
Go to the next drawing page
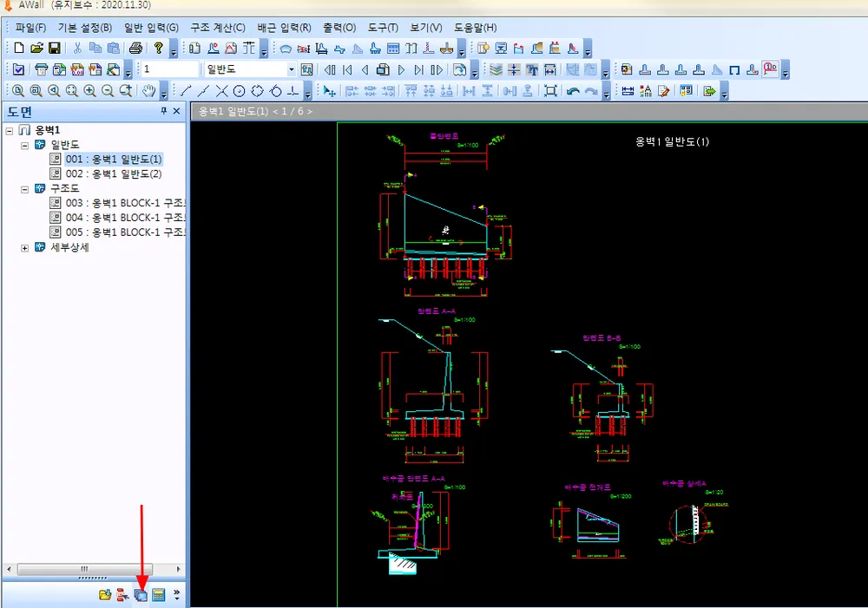[x=401, y=69]
